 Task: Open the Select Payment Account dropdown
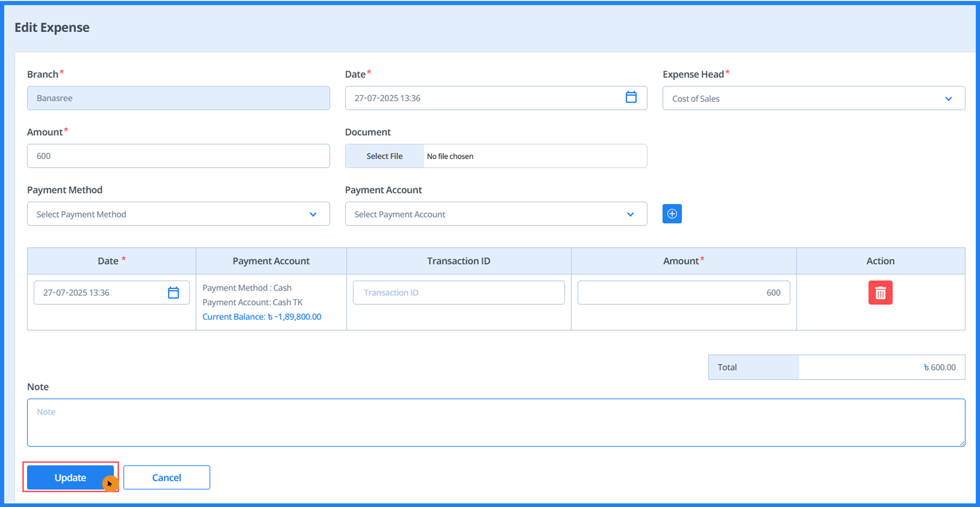click(x=496, y=214)
